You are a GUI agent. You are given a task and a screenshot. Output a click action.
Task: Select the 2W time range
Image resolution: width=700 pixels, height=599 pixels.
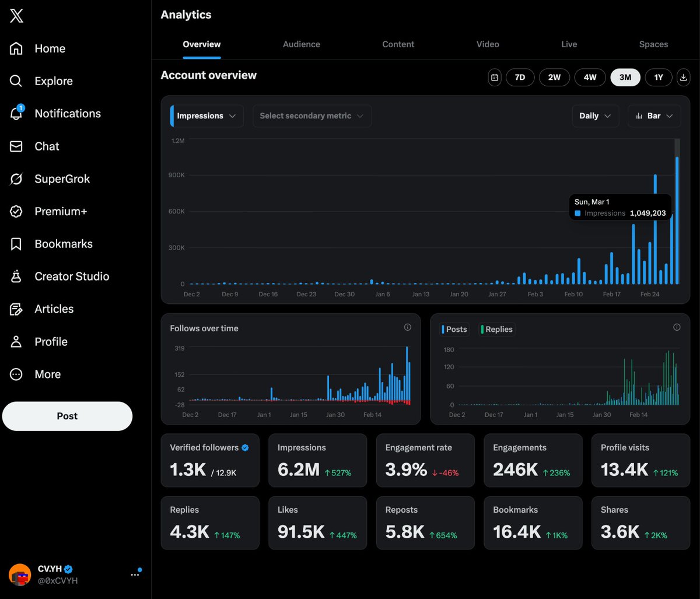(554, 78)
